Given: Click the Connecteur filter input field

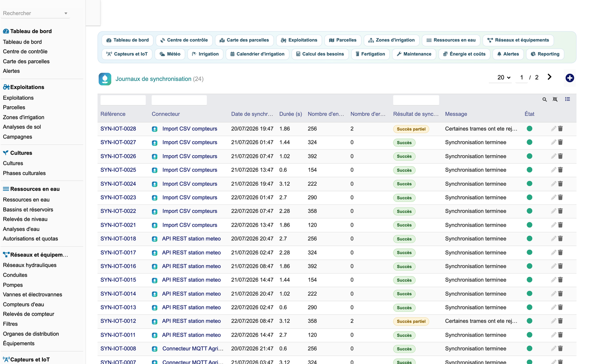Looking at the screenshot, I should tap(179, 100).
